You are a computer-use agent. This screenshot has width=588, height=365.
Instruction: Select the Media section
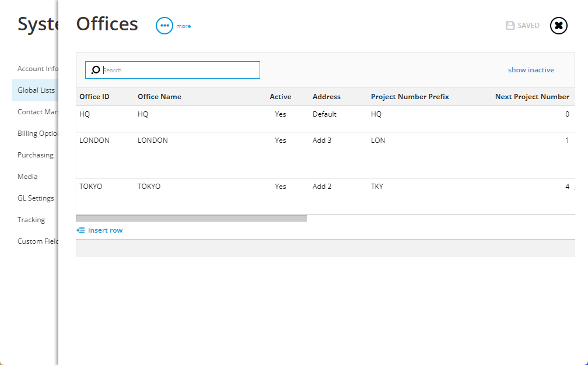[x=27, y=176]
